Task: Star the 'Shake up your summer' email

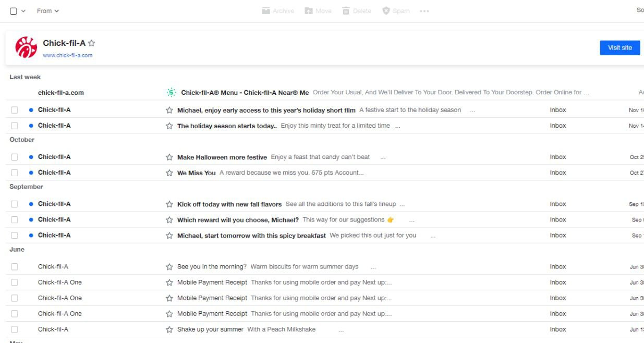Action: point(169,329)
